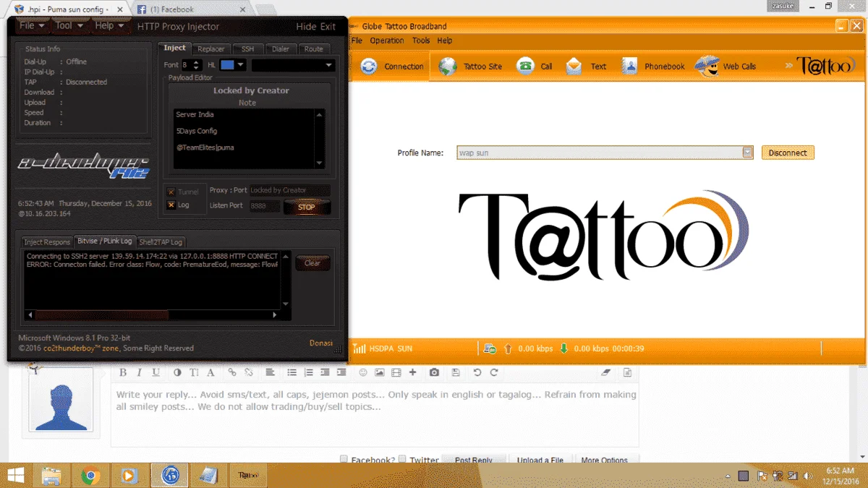Viewport: 868px width, 488px height.
Task: Open Web Calls in Globe Tattoo
Action: 726,67
